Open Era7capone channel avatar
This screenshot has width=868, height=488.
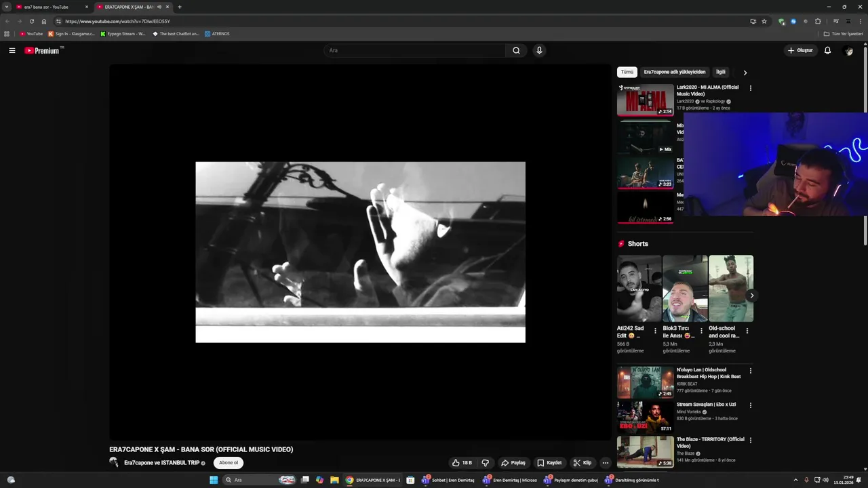pos(114,462)
